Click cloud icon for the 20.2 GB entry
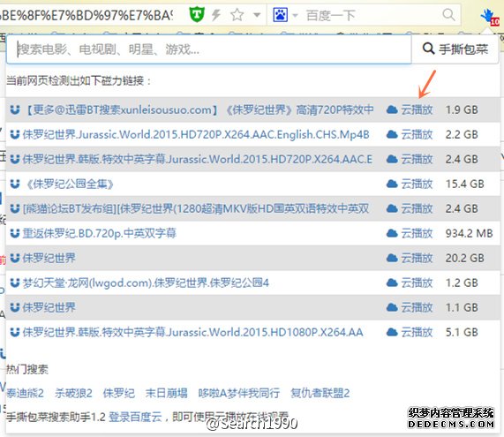Viewport: 504px width, 437px height. click(x=392, y=258)
